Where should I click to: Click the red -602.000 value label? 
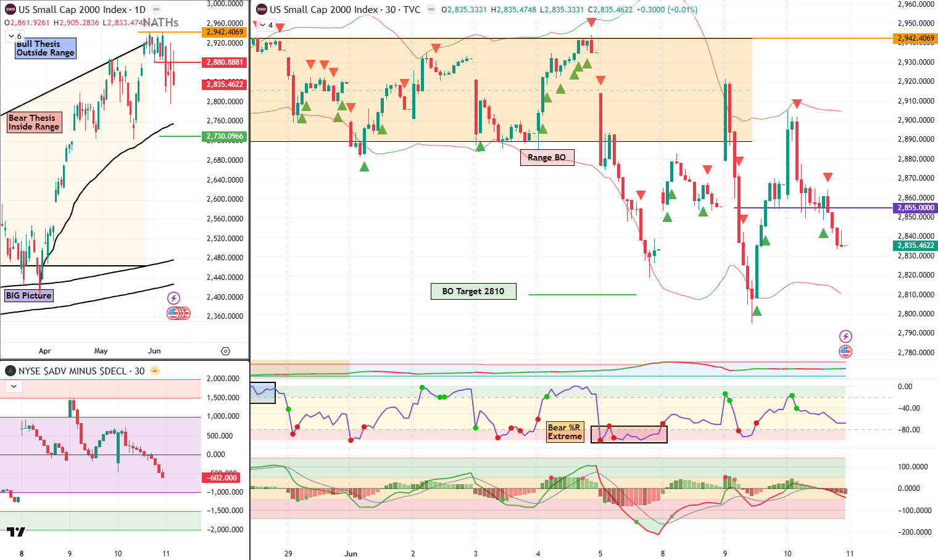pos(222,478)
